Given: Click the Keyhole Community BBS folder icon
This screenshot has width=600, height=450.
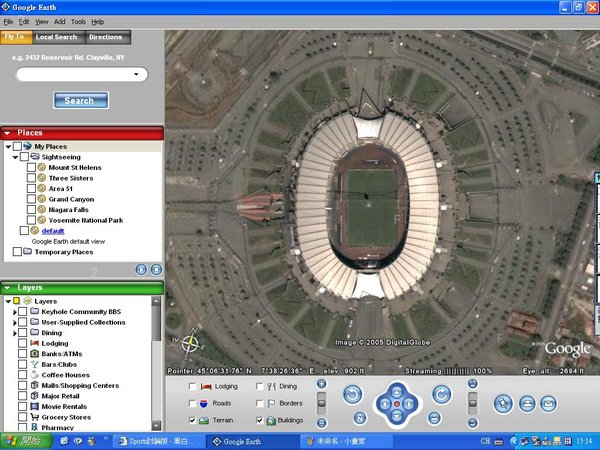Looking at the screenshot, I should 34,311.
